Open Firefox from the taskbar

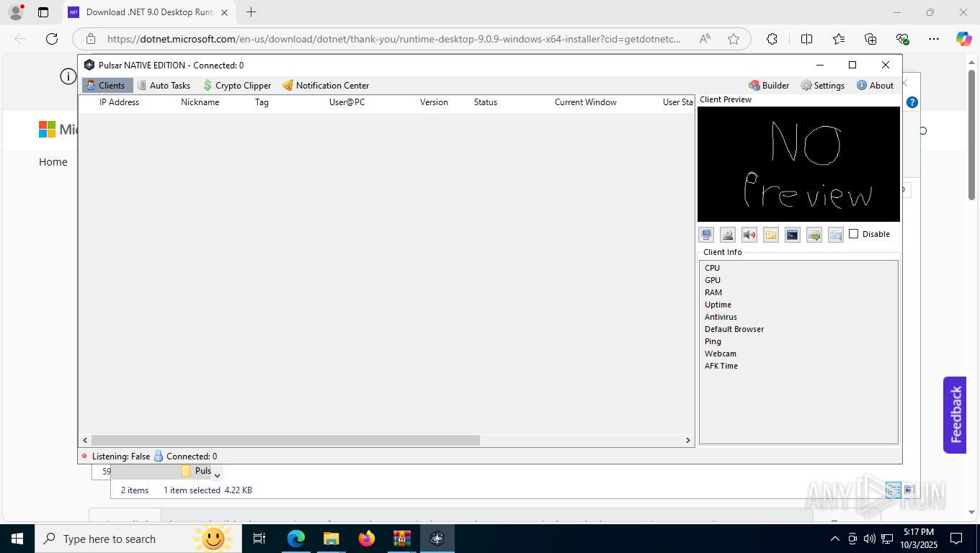point(367,539)
